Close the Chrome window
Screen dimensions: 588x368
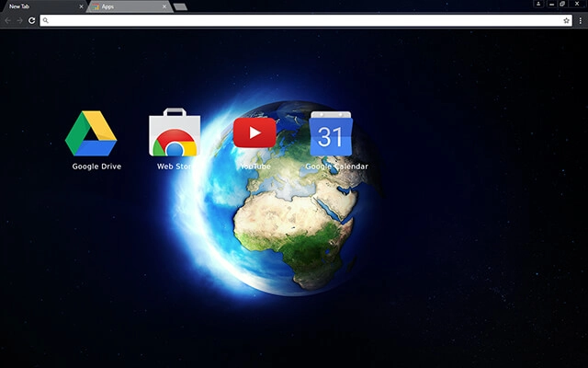click(577, 4)
